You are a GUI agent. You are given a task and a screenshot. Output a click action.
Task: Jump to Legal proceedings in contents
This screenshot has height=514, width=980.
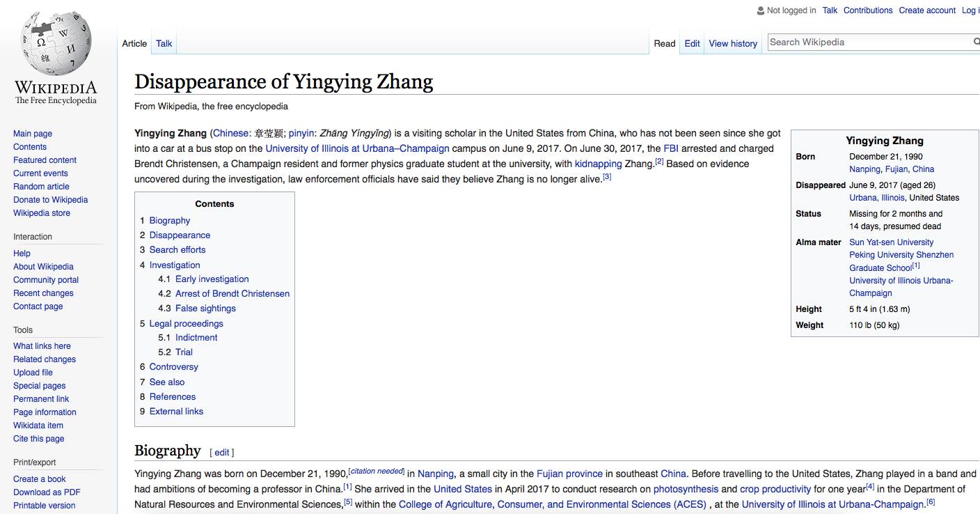click(186, 324)
